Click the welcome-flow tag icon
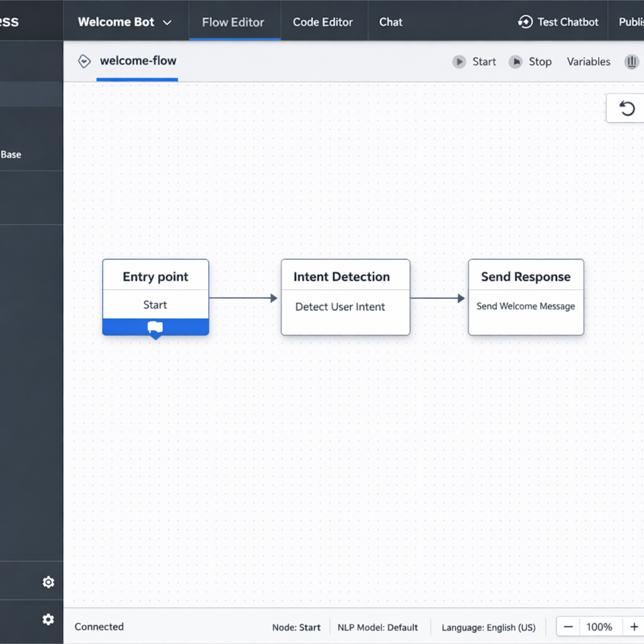 pyautogui.click(x=84, y=61)
